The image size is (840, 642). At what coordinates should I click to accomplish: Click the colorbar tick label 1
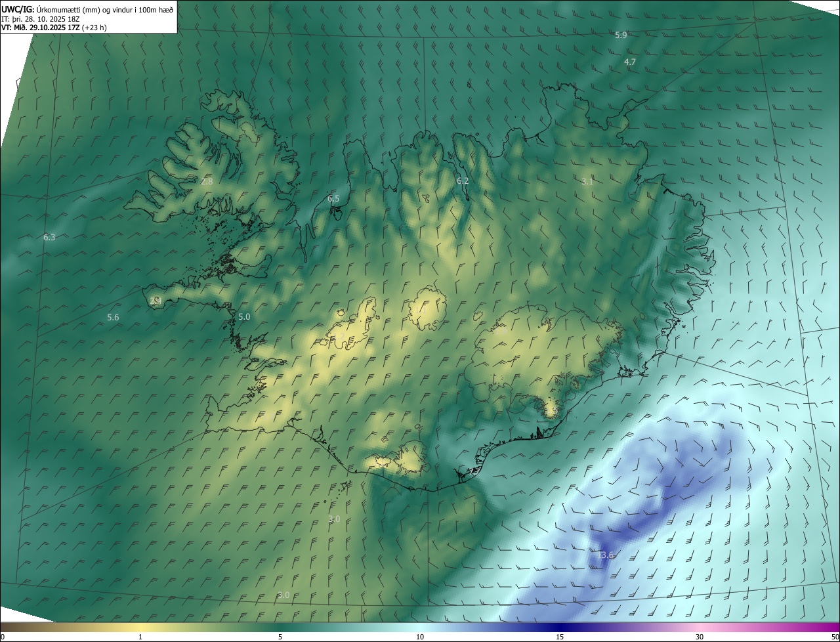[x=140, y=637]
